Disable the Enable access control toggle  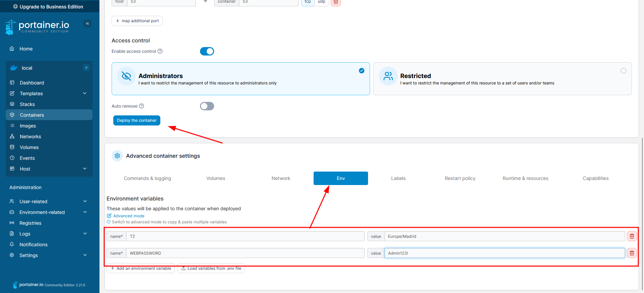[x=207, y=51]
